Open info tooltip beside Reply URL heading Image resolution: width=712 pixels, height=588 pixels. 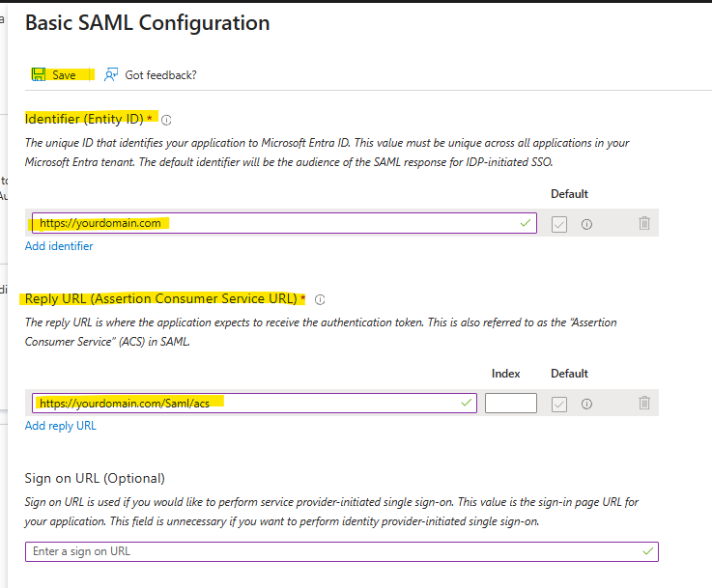[x=320, y=299]
